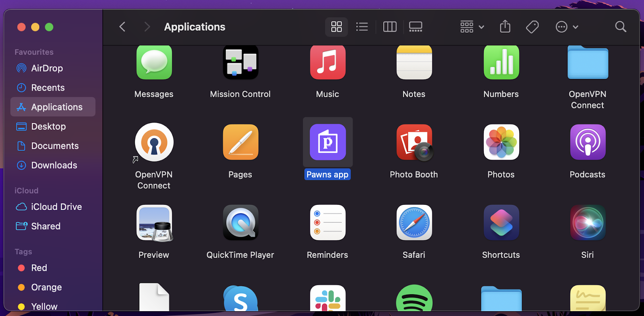The width and height of the screenshot is (644, 316).
Task: Select the Reminders app icon
Action: tap(328, 222)
